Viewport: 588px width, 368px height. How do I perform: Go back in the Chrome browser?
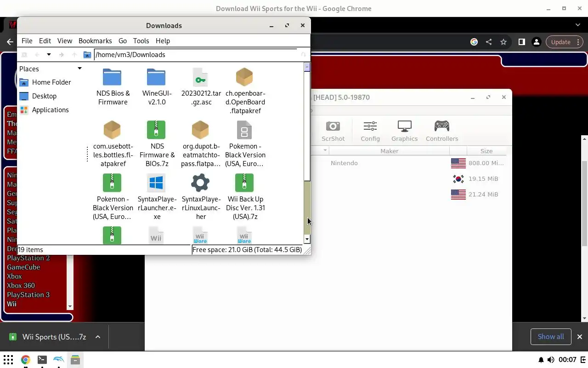point(10,42)
